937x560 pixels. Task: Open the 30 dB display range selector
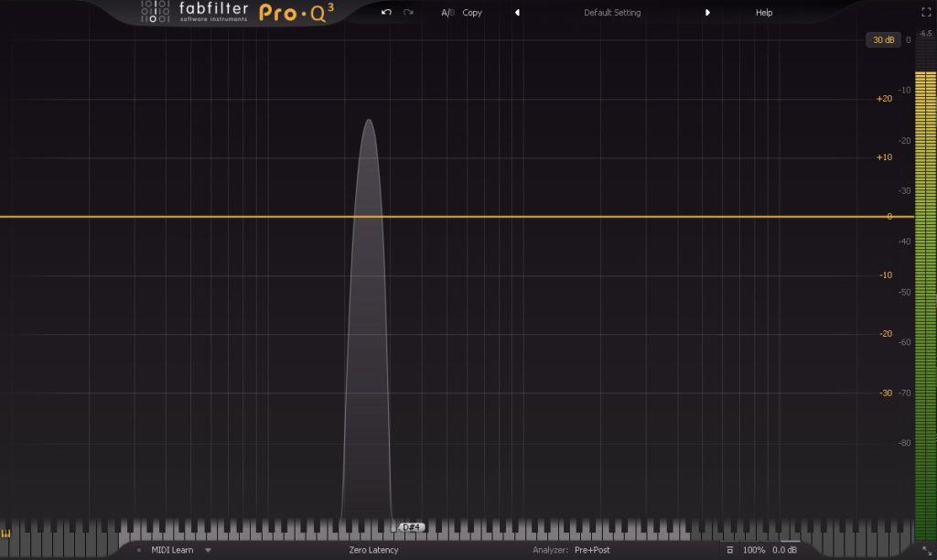(x=883, y=40)
